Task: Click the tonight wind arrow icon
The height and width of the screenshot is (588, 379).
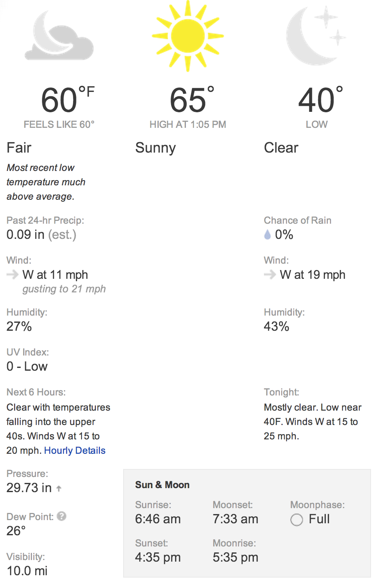Action: [x=270, y=274]
